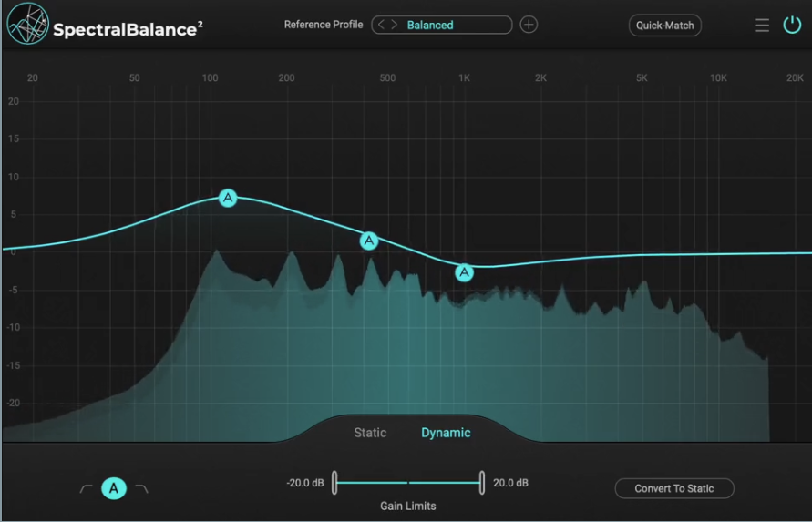Viewport: 812px width, 522px height.
Task: Click the Reference Profile label
Action: point(324,25)
